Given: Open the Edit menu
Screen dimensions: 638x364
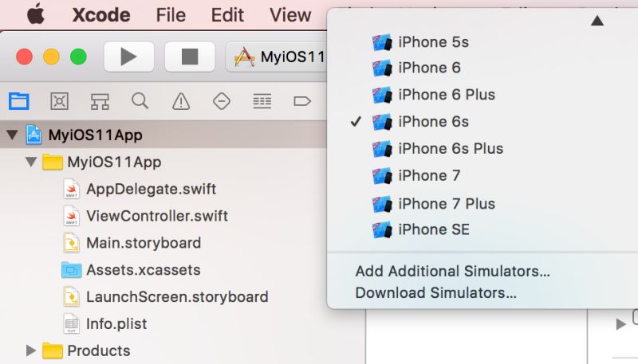Looking at the screenshot, I should click(x=227, y=15).
